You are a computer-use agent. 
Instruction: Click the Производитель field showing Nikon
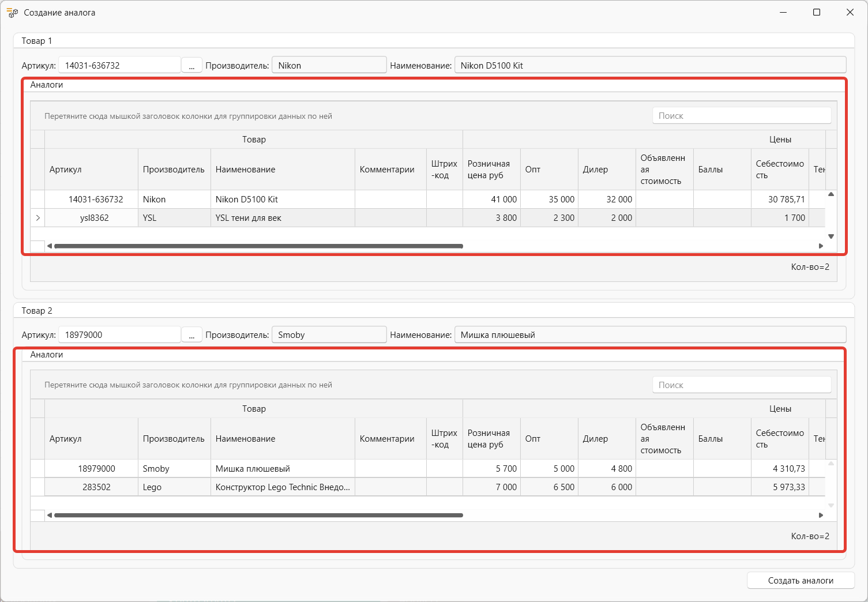(x=329, y=65)
